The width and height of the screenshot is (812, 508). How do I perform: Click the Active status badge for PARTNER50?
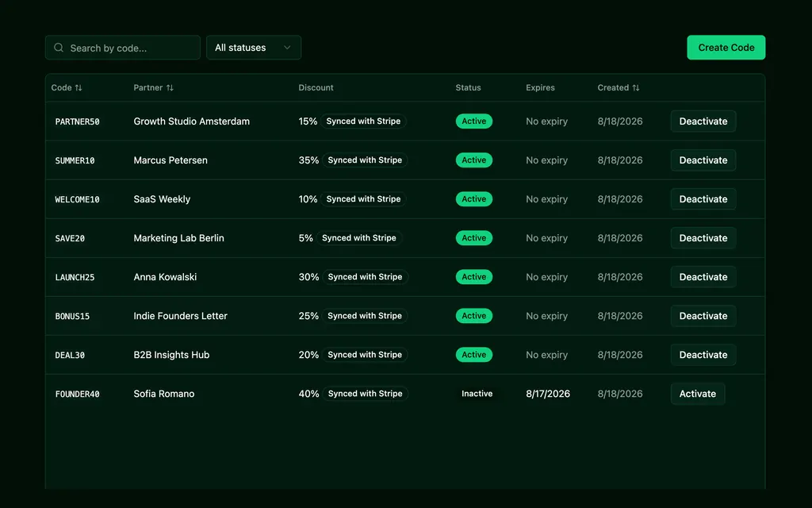(x=474, y=121)
